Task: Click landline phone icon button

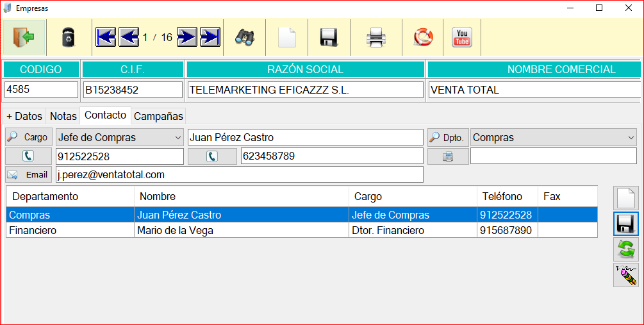Action: click(x=28, y=156)
